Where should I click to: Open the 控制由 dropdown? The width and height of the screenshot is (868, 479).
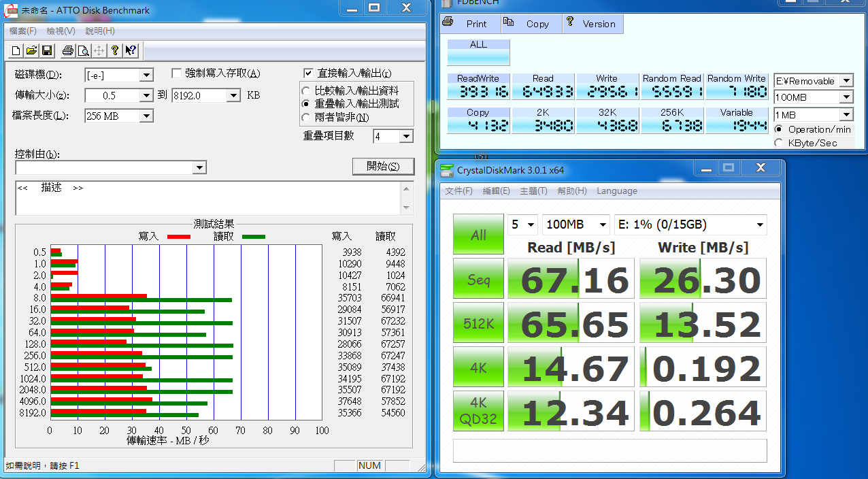pyautogui.click(x=199, y=167)
